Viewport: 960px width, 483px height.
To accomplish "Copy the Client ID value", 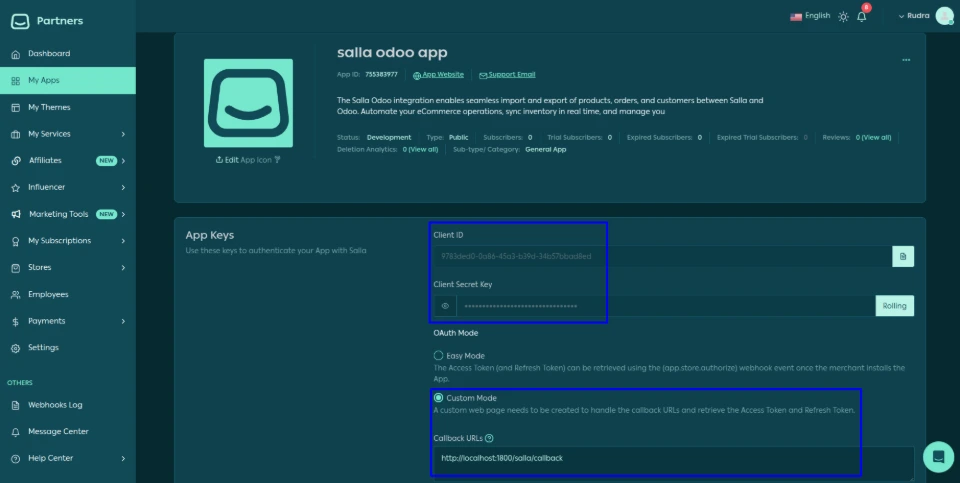I will point(902,257).
